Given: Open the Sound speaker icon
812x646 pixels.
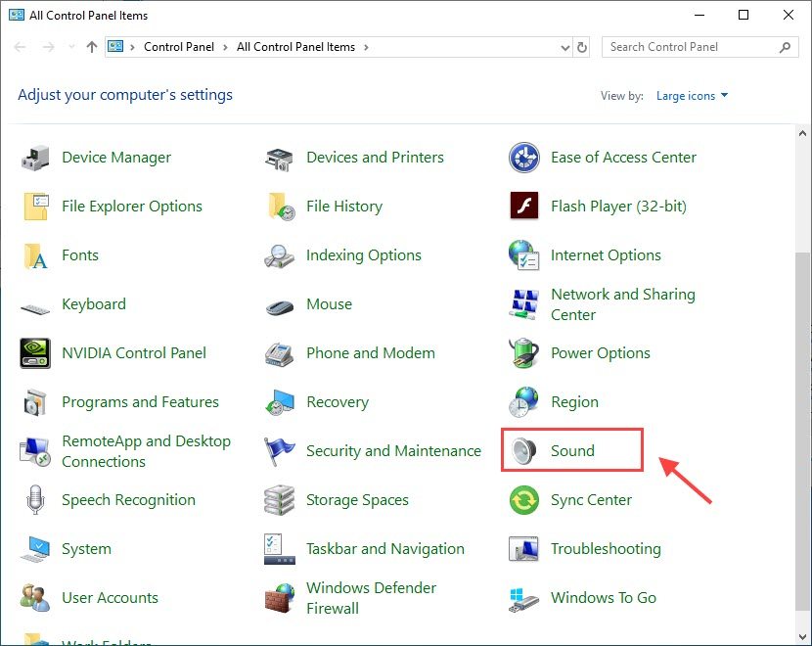Looking at the screenshot, I should tap(524, 451).
